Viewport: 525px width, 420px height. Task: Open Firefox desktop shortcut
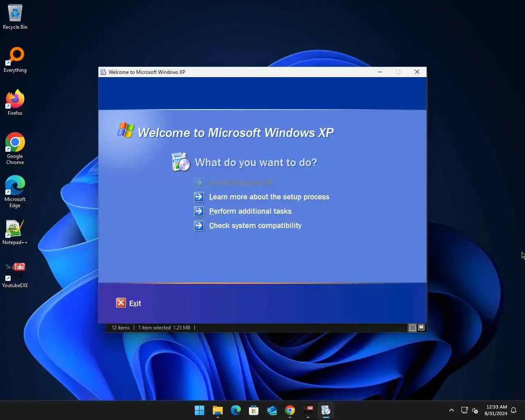[15, 103]
